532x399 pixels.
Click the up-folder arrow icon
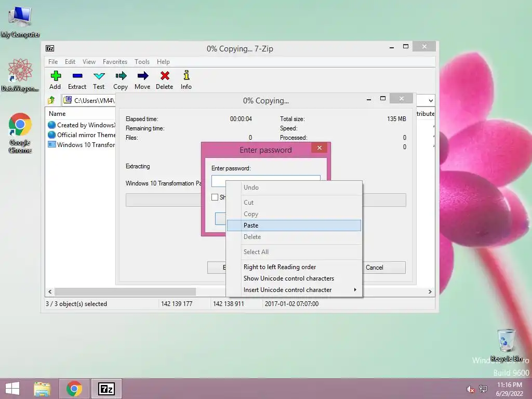(51, 100)
